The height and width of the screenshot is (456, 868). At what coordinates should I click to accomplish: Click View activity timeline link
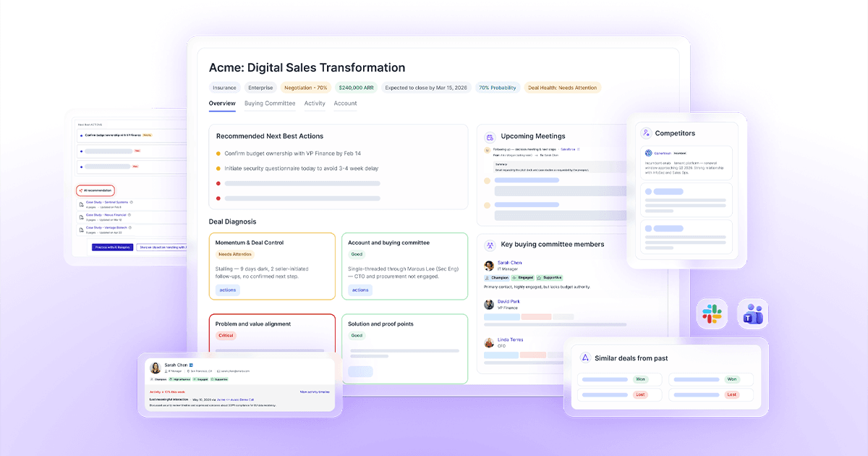click(x=315, y=392)
